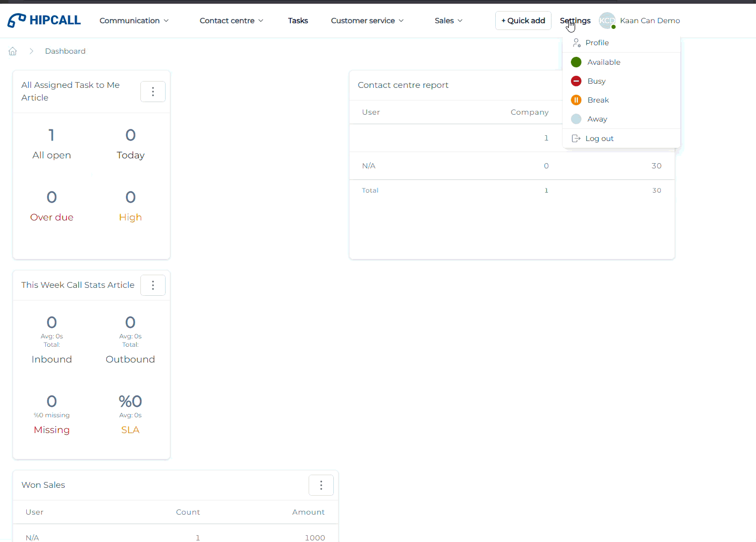Image resolution: width=756 pixels, height=542 pixels.
Task: Click the Log out icon
Action: [576, 138]
